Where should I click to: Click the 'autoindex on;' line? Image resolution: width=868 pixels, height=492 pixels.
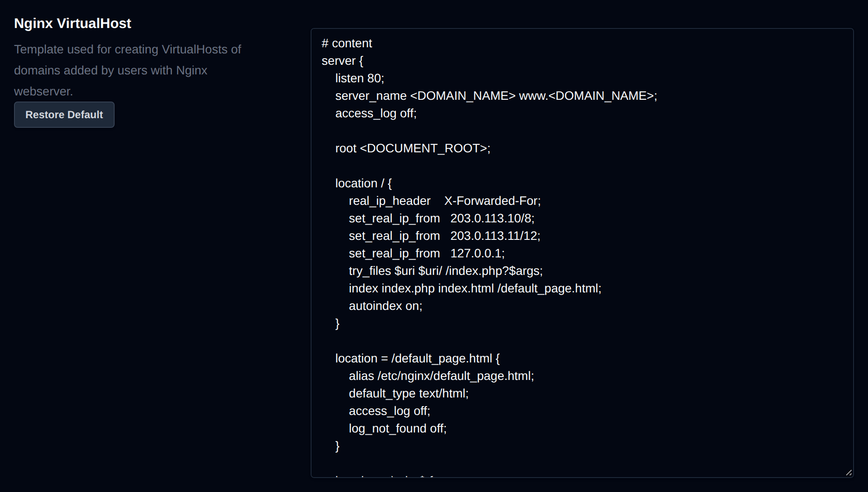(x=385, y=306)
